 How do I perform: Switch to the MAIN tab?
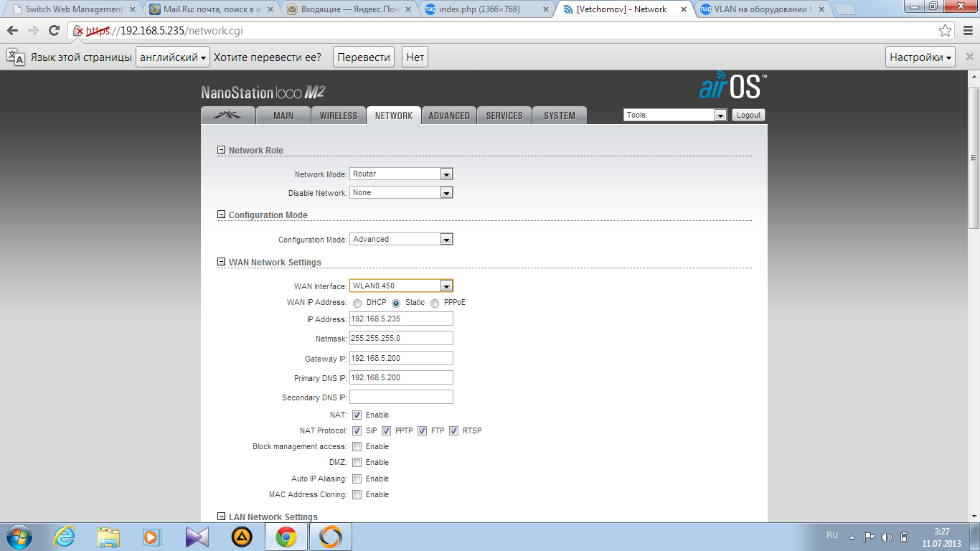[283, 116]
